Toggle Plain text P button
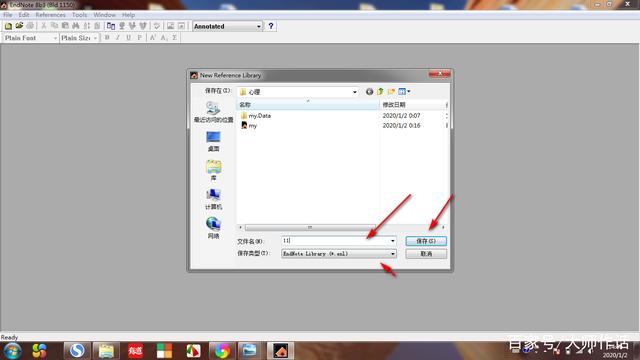This screenshot has height=360, width=640. [140, 38]
